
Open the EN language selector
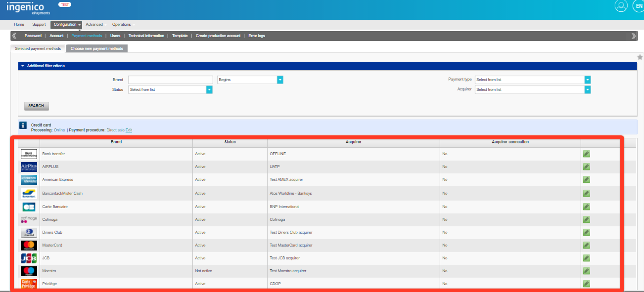tap(638, 6)
